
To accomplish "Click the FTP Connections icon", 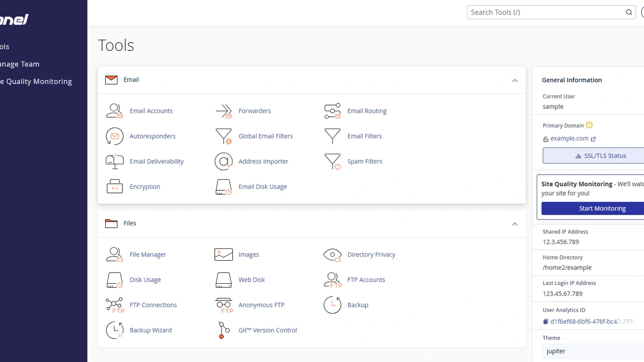I will pyautogui.click(x=114, y=305).
